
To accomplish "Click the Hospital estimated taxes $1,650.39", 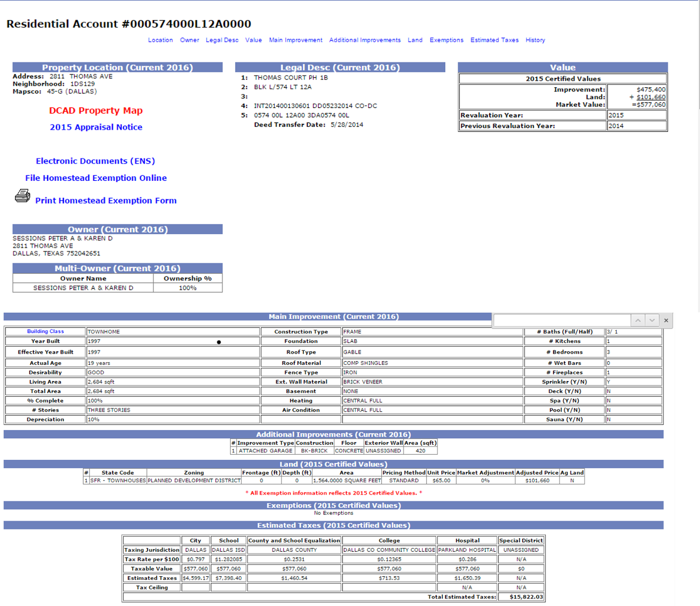I will point(467,578).
